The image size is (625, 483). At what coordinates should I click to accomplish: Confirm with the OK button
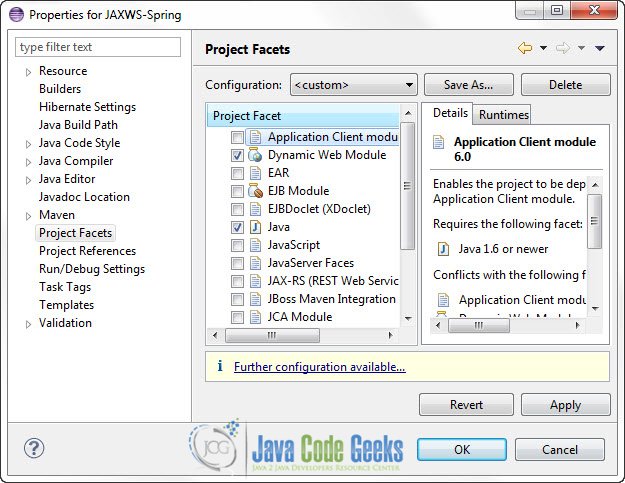tap(462, 450)
